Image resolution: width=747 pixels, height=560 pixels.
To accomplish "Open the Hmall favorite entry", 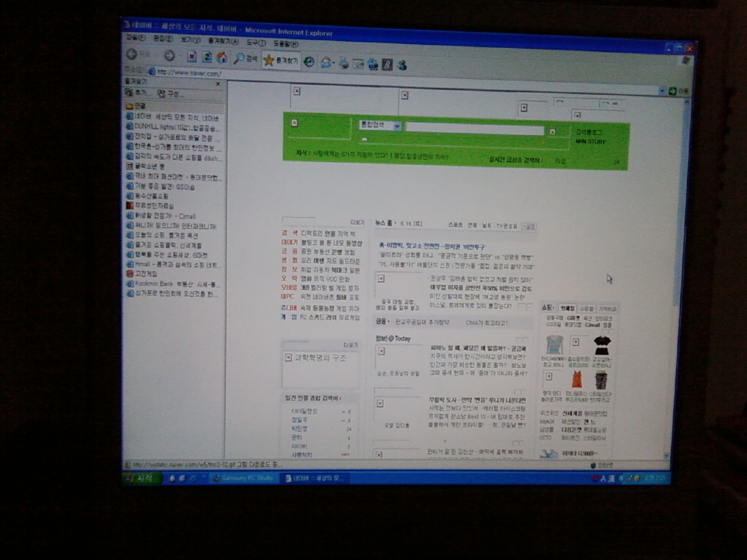I will (x=173, y=264).
